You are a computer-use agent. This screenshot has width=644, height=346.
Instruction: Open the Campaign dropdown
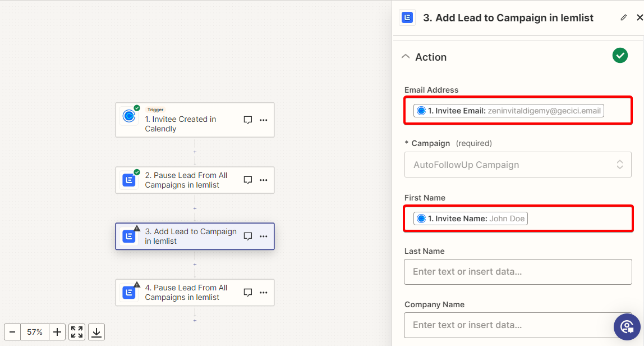click(517, 165)
